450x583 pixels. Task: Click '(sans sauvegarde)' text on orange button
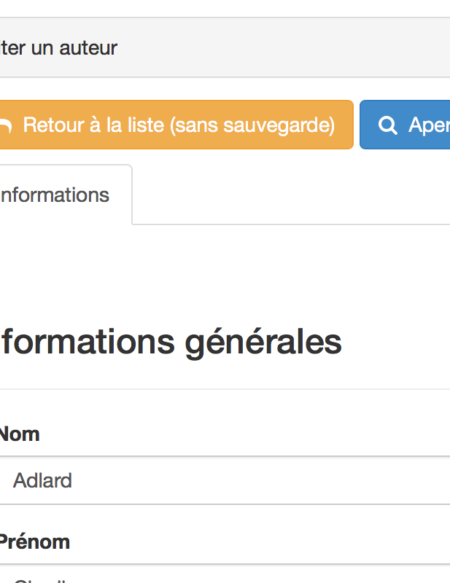pyautogui.click(x=253, y=125)
